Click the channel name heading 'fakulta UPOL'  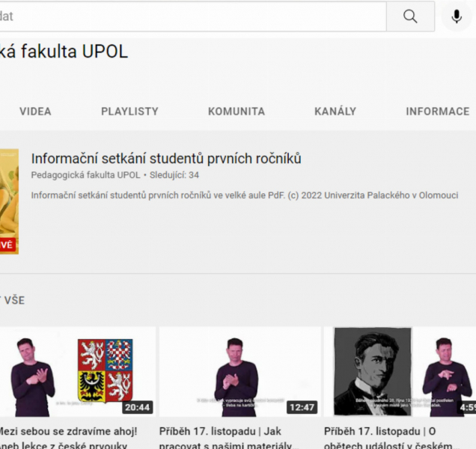click(x=64, y=52)
